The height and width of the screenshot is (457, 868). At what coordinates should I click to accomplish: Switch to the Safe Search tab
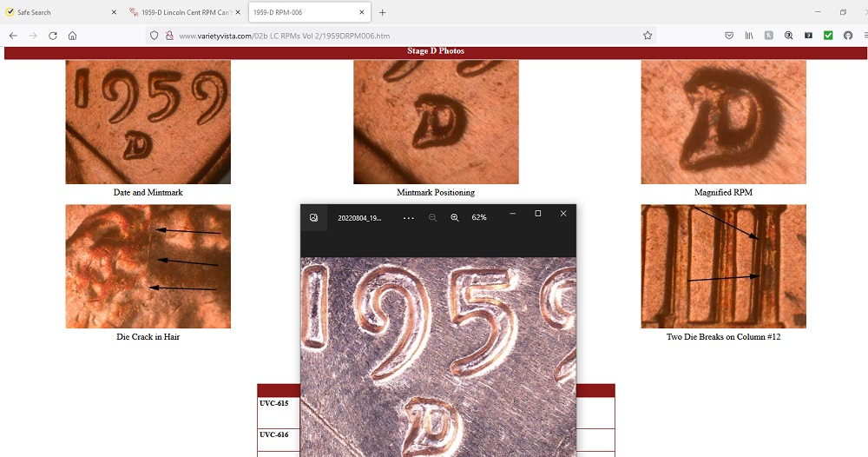pos(61,12)
